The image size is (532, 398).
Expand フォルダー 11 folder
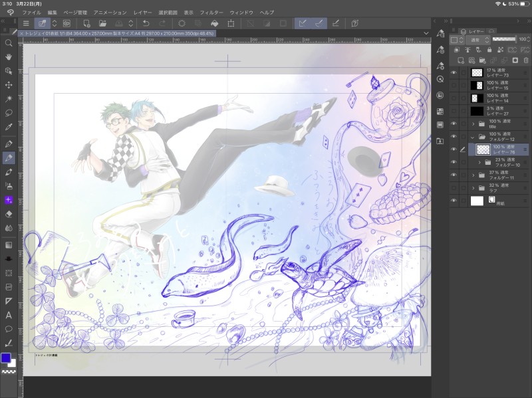point(473,175)
